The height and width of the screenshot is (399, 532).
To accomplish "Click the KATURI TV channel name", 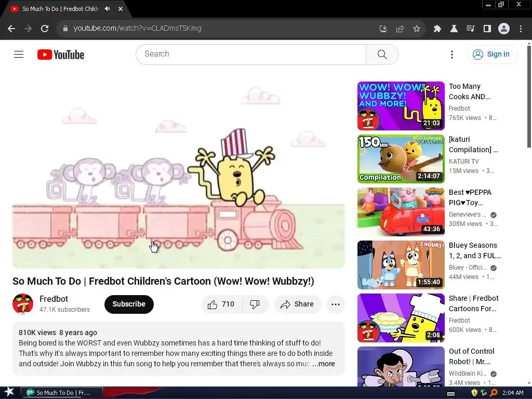I will click(463, 162).
